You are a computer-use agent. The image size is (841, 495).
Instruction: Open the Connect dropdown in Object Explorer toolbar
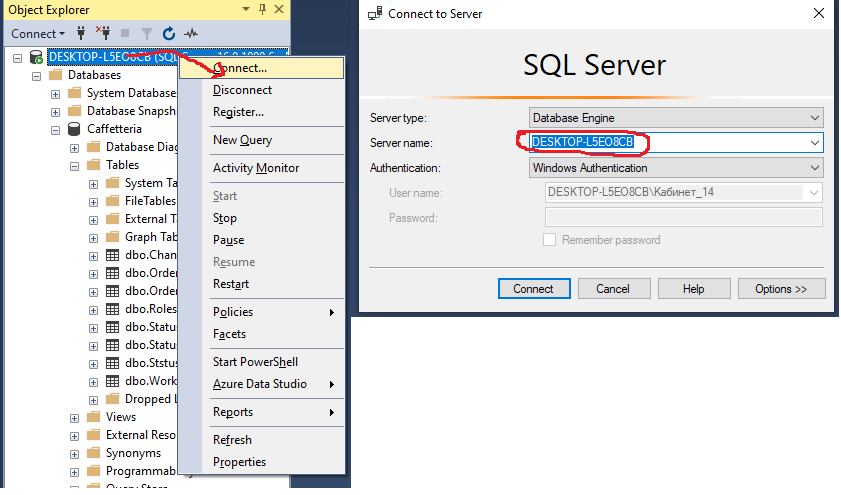[38, 34]
